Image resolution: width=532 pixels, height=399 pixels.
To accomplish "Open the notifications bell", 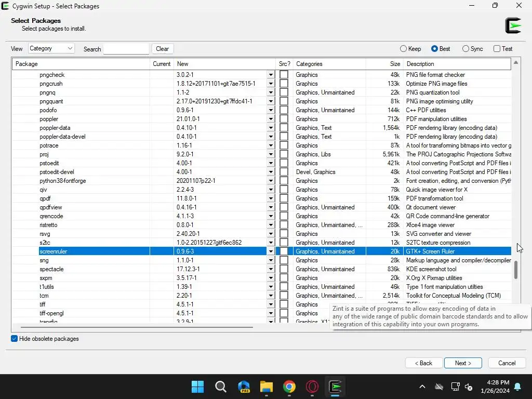I will click(x=518, y=387).
